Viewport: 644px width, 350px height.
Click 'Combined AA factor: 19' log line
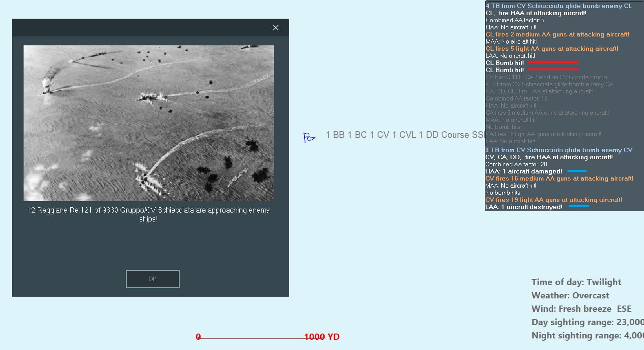[516, 98]
